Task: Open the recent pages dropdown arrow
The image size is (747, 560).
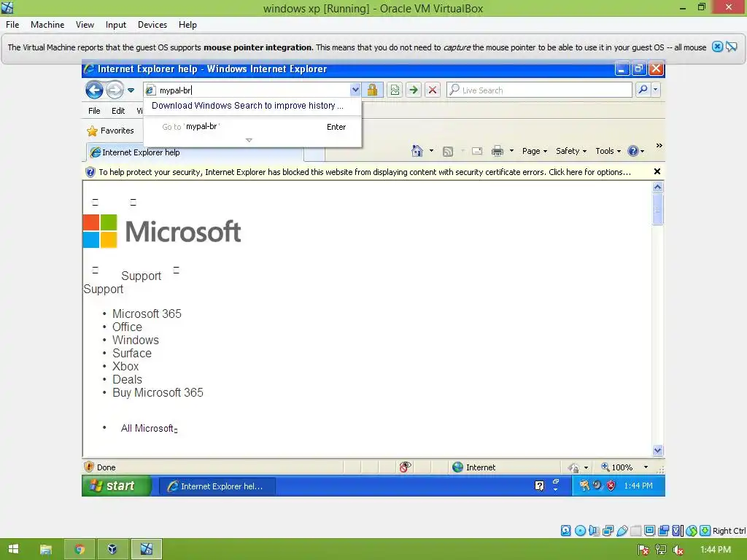Action: (131, 90)
